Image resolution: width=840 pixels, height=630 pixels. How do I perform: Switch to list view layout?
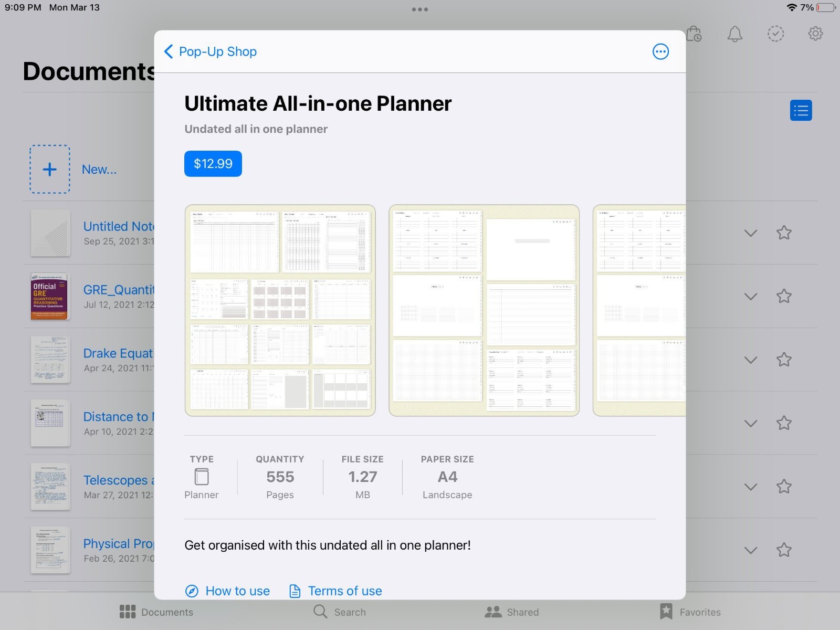pyautogui.click(x=801, y=110)
